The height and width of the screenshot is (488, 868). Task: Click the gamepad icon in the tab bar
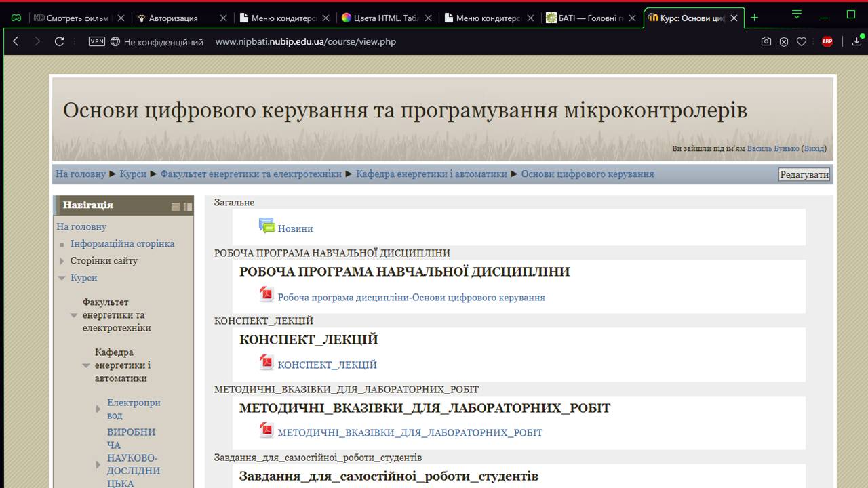16,18
